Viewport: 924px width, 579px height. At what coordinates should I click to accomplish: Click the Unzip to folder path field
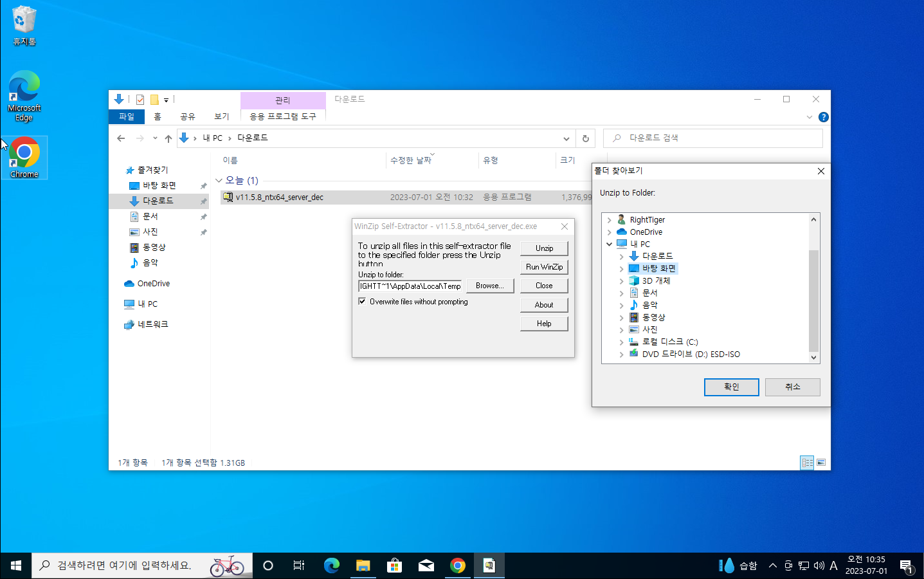tap(410, 286)
